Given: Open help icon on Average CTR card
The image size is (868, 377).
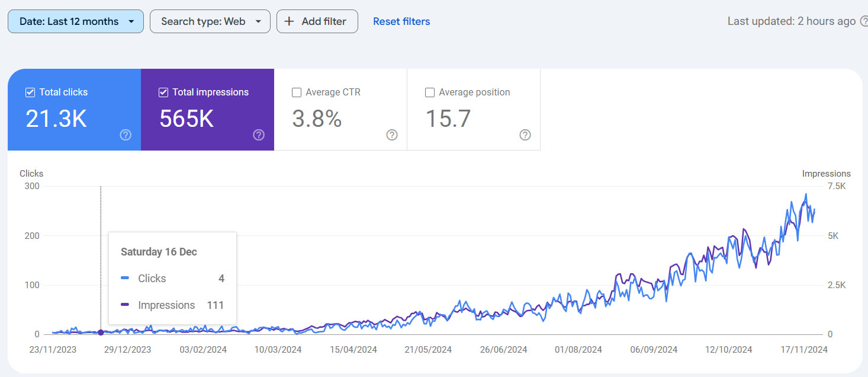Looking at the screenshot, I should click(x=392, y=135).
